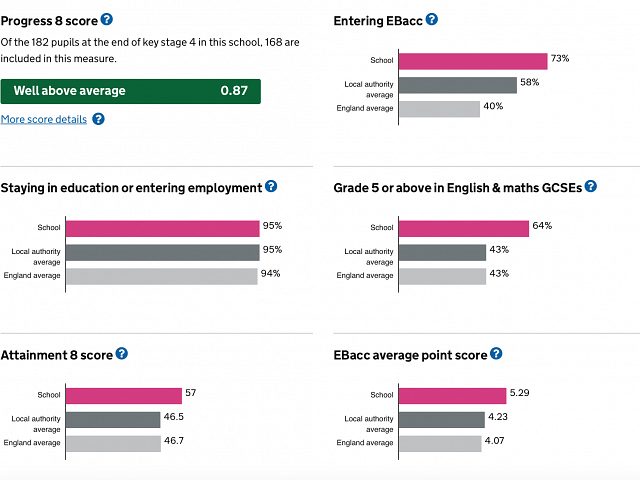Open help icon next to Progress 8 score
Screen dimensions: 640x480
coord(107,19)
